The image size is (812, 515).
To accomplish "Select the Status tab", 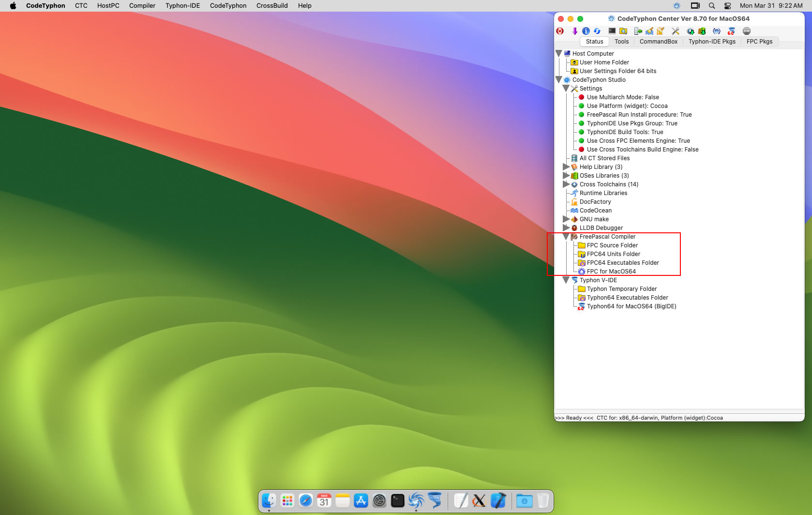I will click(x=595, y=42).
